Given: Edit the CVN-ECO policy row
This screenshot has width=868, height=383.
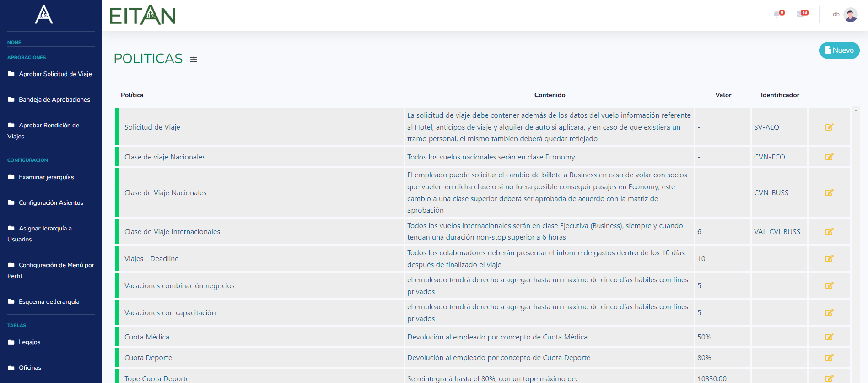Looking at the screenshot, I should pyautogui.click(x=829, y=157).
